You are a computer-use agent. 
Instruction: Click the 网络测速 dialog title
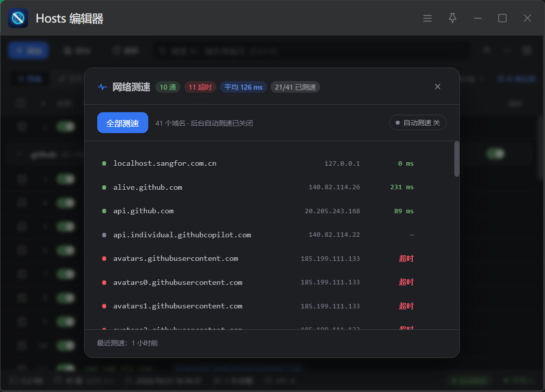131,87
